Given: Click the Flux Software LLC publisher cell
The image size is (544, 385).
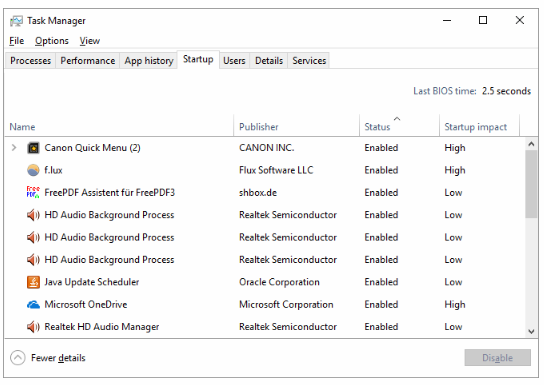Looking at the screenshot, I should 276,170.
